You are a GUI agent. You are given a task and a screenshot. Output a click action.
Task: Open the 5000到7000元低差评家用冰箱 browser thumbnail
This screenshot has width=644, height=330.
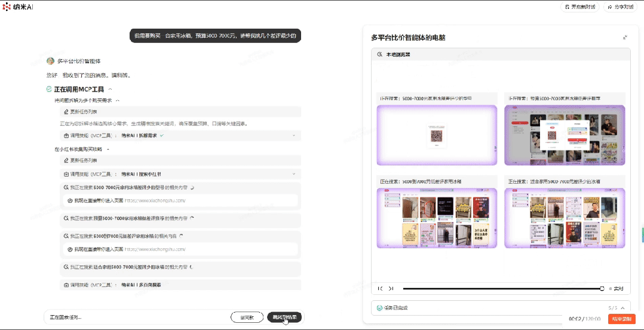[x=437, y=218]
